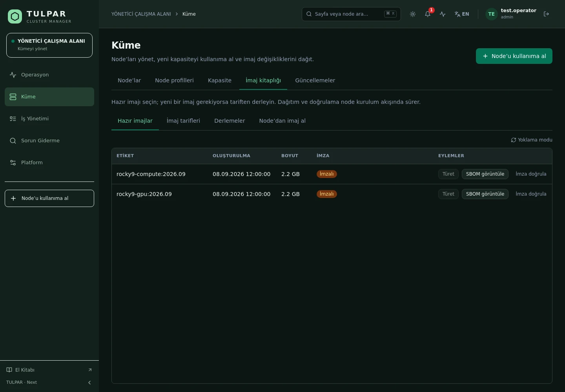Click the İmzalı badge for rocky9-gpu
Viewport: 565px width, 392px height.
click(x=327, y=194)
